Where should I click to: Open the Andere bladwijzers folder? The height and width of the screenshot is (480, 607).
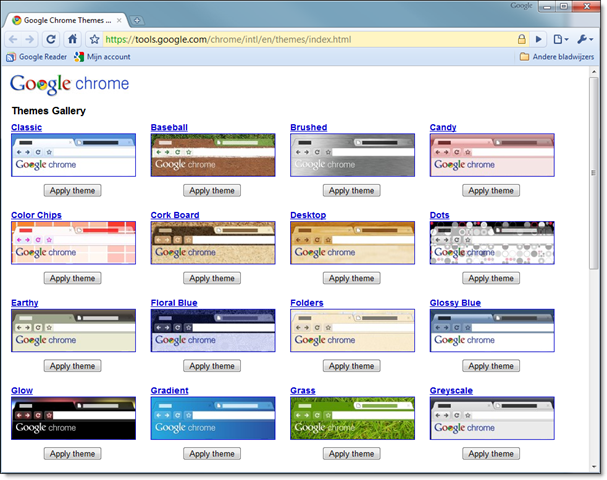(557, 57)
